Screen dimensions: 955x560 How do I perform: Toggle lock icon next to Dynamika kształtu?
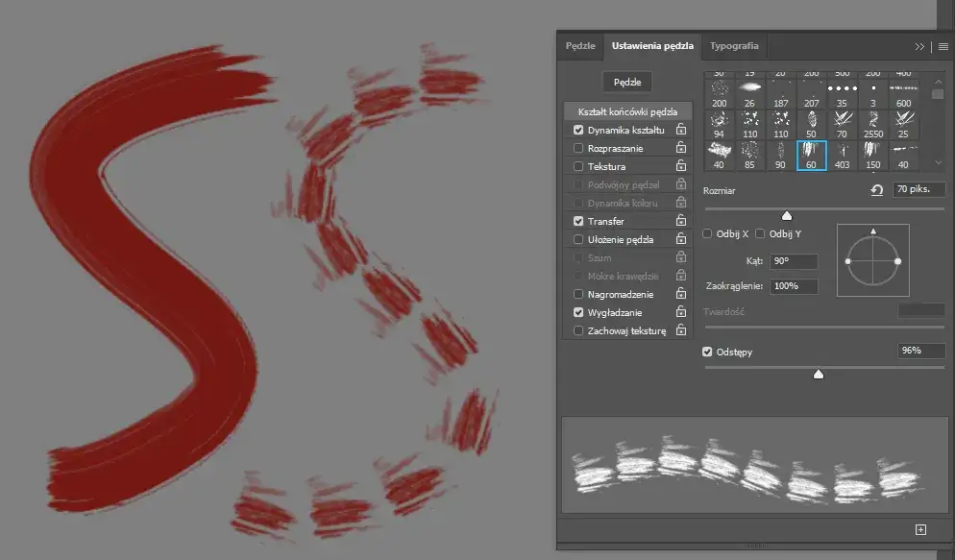(x=680, y=130)
